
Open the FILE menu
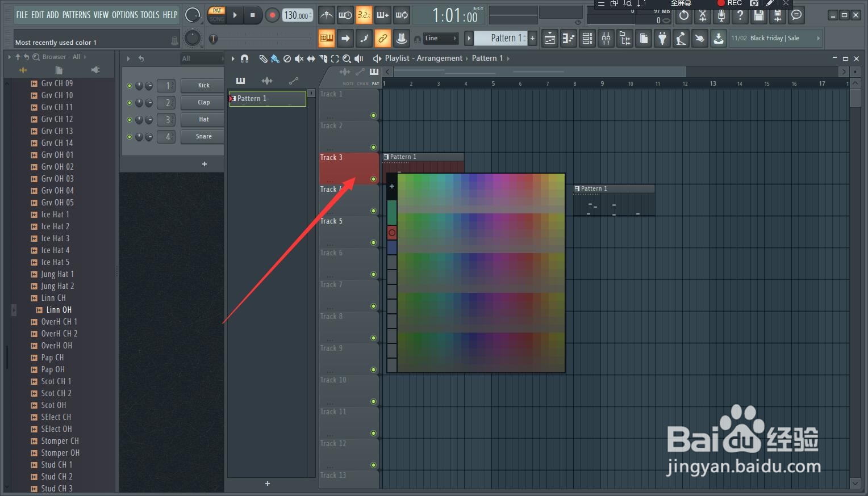tap(22, 15)
